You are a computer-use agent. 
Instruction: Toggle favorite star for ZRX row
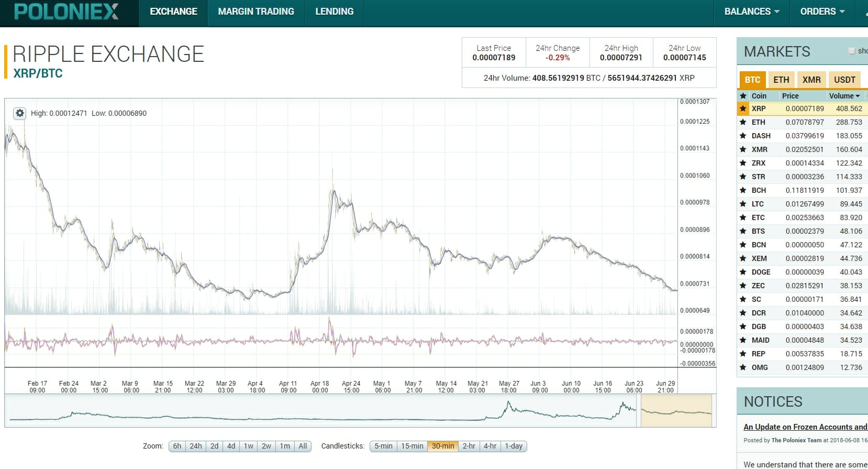click(x=743, y=163)
